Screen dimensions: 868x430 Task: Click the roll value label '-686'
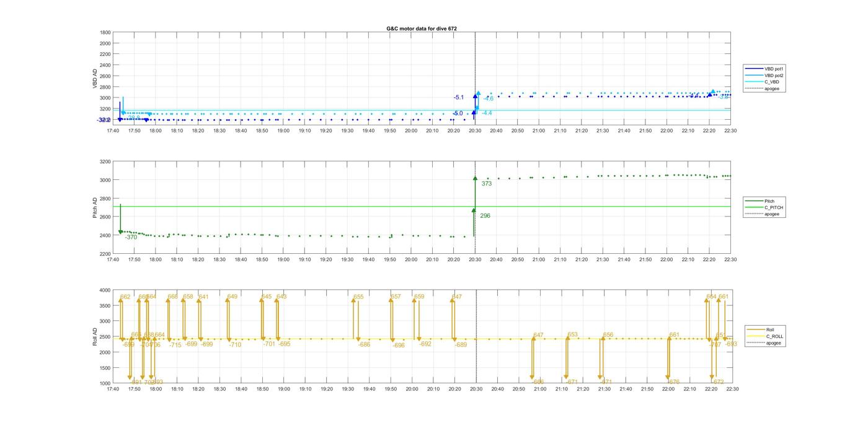point(364,344)
